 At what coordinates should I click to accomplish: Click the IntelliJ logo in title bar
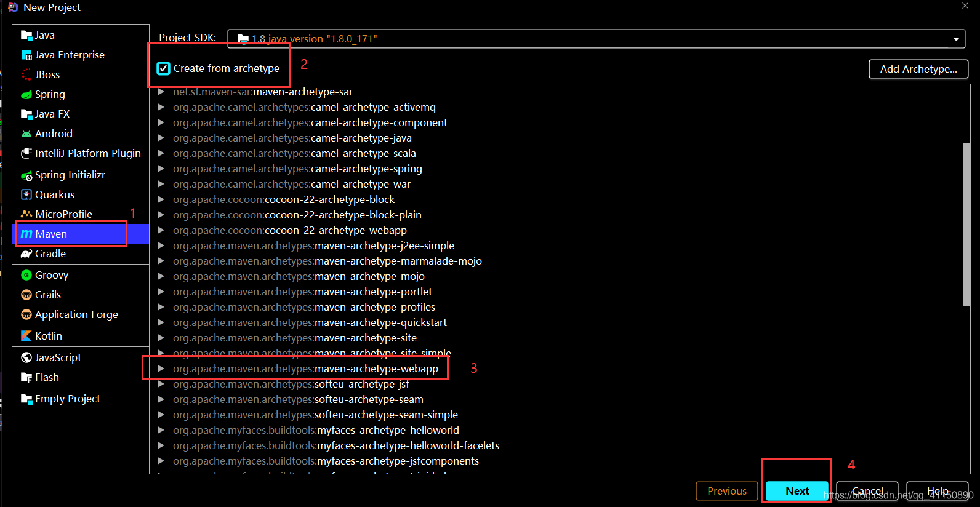13,7
